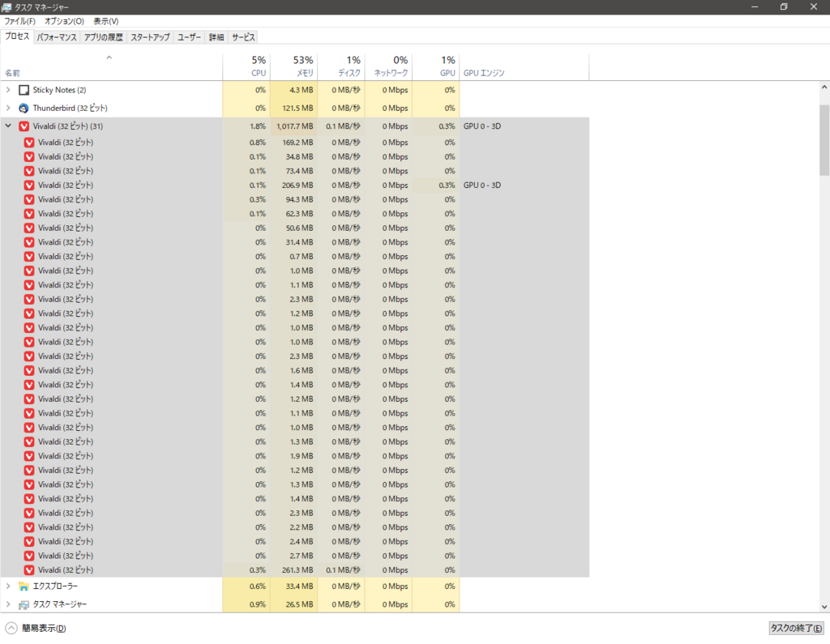Switch to the ユーザー tab

(x=189, y=37)
